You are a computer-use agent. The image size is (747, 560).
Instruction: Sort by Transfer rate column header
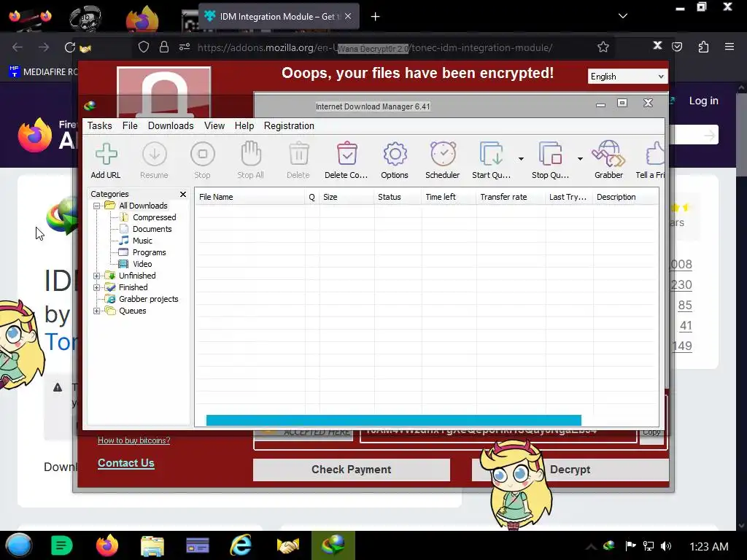[x=510, y=197]
